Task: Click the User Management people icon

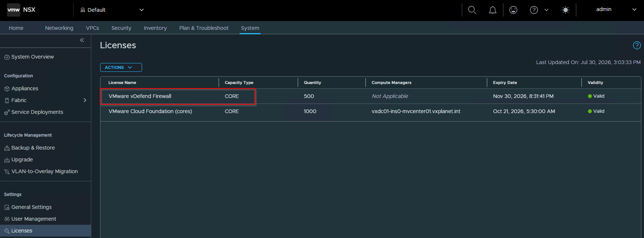Action: [7, 219]
